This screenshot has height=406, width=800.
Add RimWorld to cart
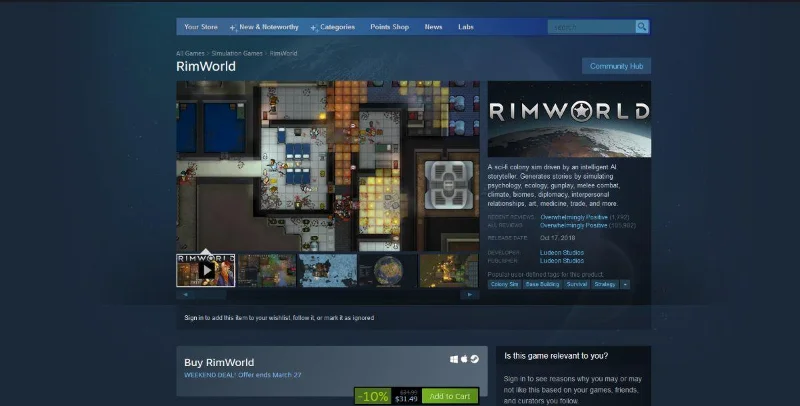click(449, 396)
